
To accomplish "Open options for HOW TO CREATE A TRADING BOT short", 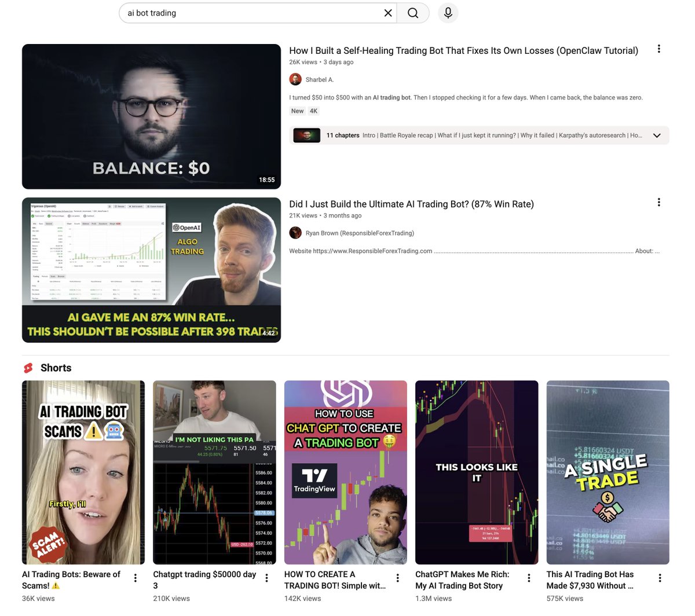I will tap(397, 578).
